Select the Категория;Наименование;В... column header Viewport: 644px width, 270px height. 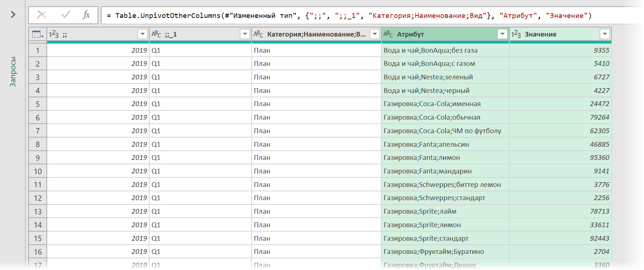pyautogui.click(x=316, y=34)
